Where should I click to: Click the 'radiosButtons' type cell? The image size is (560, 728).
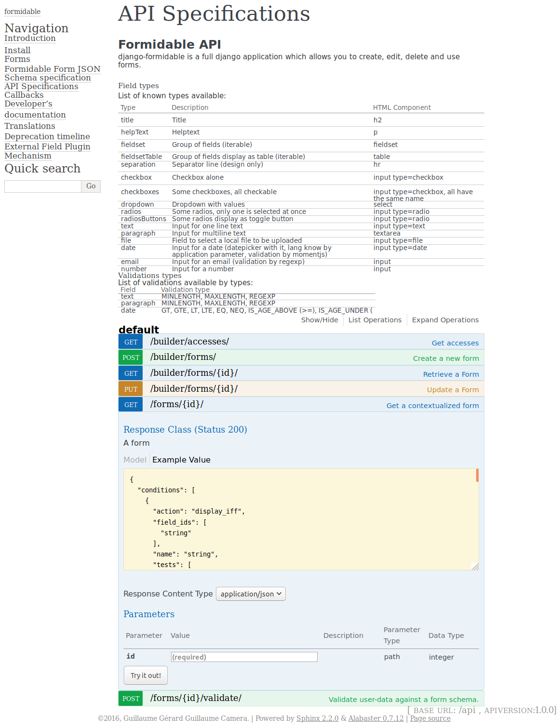[144, 219]
